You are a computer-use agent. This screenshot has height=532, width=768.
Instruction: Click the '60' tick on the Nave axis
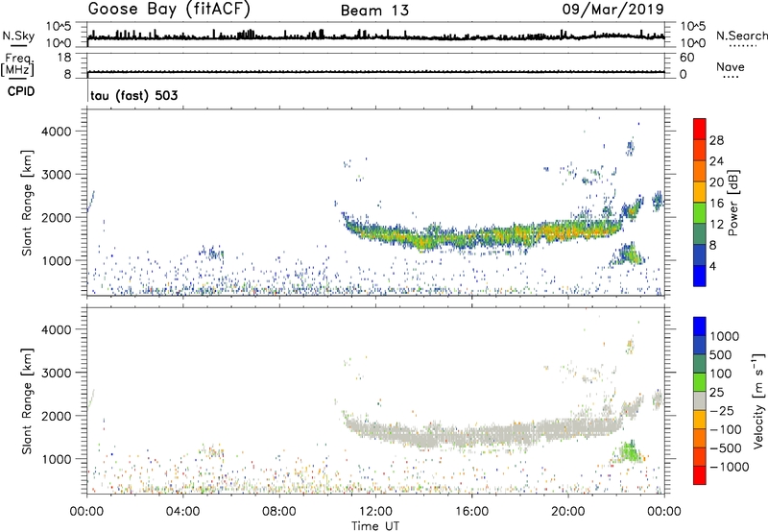click(x=686, y=58)
